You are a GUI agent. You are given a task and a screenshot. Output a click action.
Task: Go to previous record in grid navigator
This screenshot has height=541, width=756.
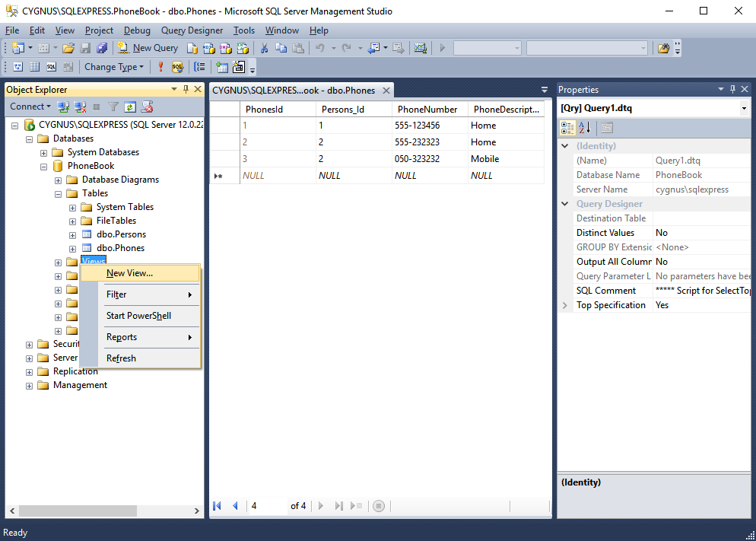[x=235, y=506]
